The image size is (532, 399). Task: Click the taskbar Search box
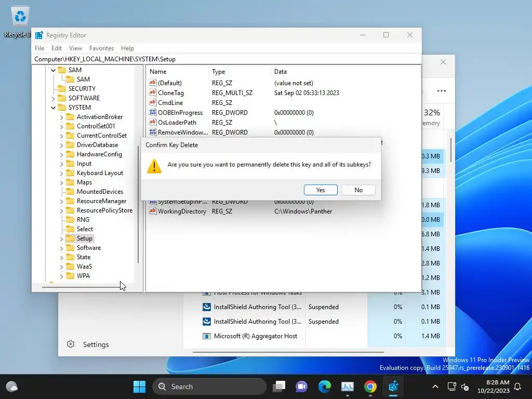click(x=209, y=387)
